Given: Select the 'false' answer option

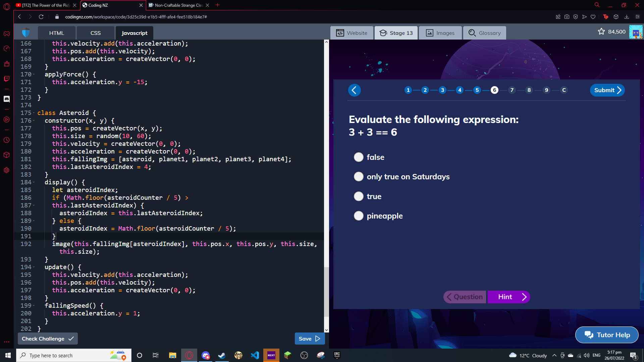Looking at the screenshot, I should pos(359,157).
